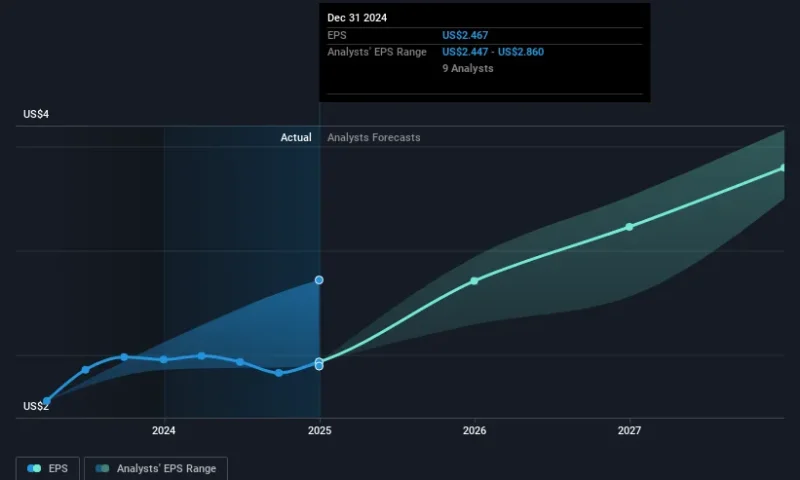Image resolution: width=800 pixels, height=480 pixels.
Task: Click the final forecast point at chart's right edge
Action: point(783,168)
